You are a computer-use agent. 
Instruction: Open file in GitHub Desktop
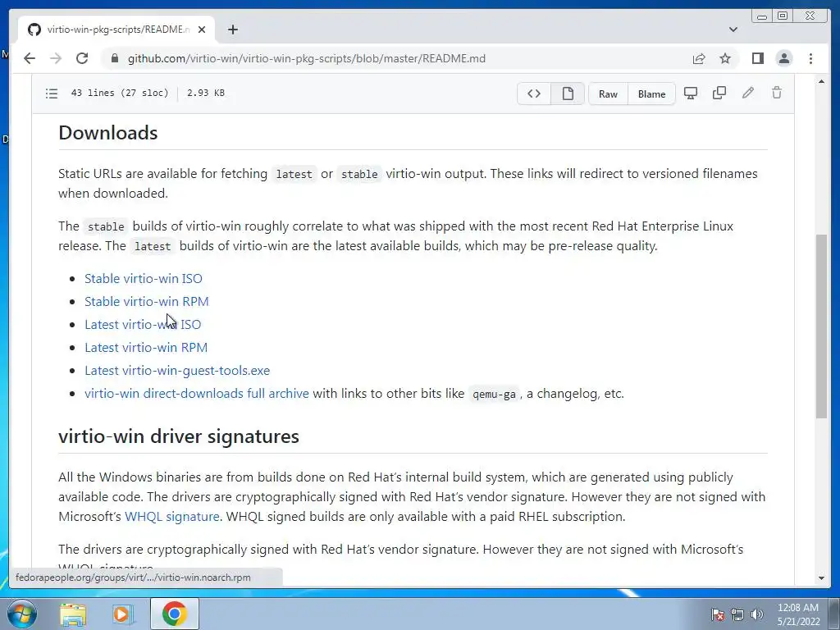tap(691, 94)
